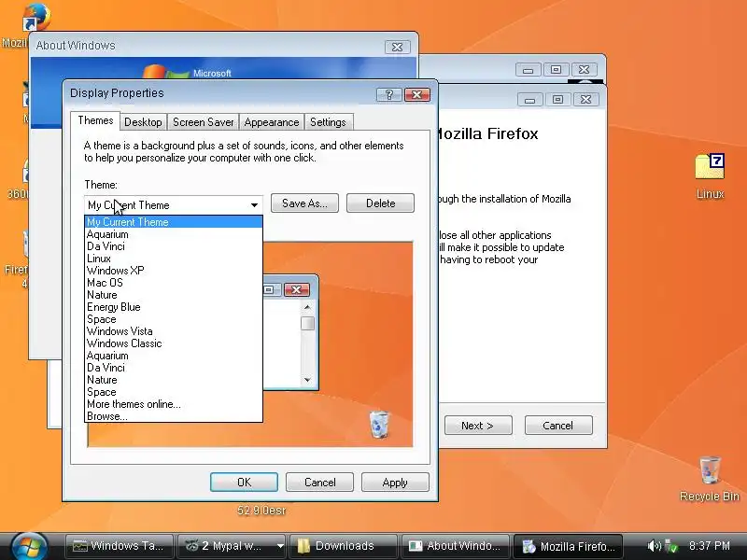Switch to the Desktop tab

click(x=143, y=122)
